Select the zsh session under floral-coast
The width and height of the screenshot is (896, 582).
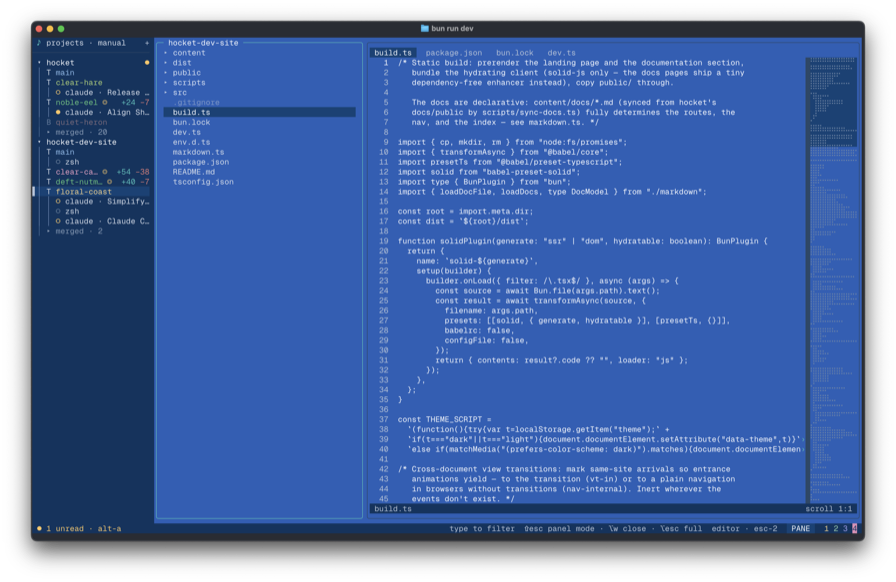(x=72, y=212)
